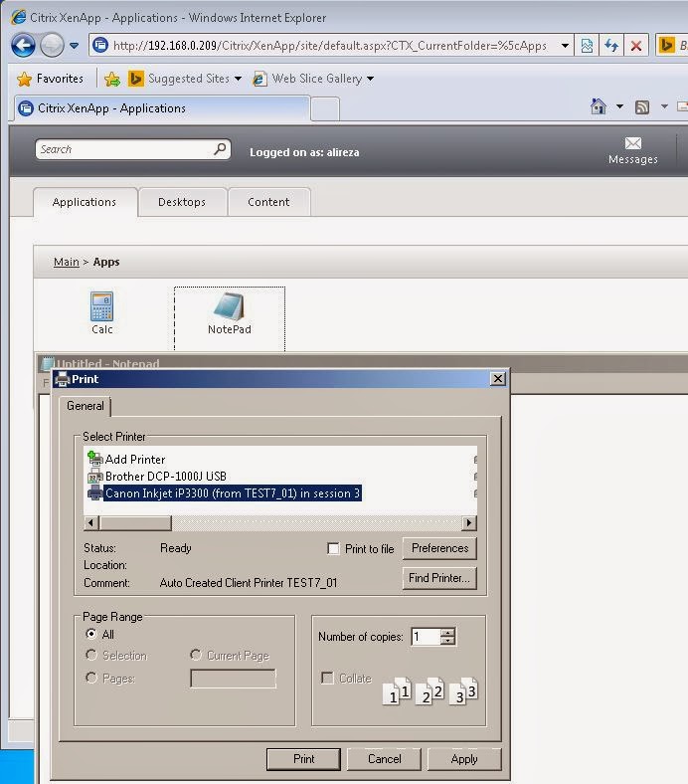The height and width of the screenshot is (784, 688).
Task: Select the All page range radio
Action: [x=90, y=634]
